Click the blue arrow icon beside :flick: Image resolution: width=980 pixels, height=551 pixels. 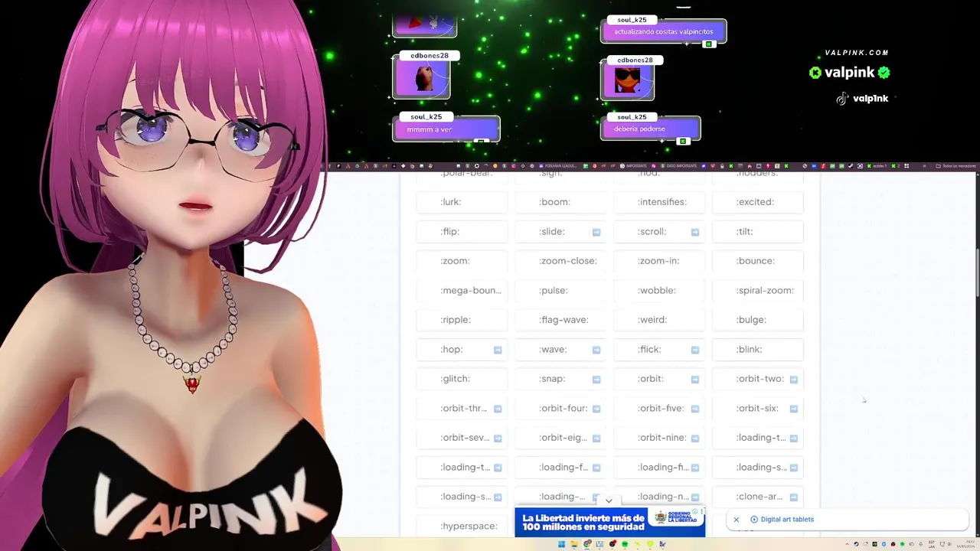tap(695, 350)
